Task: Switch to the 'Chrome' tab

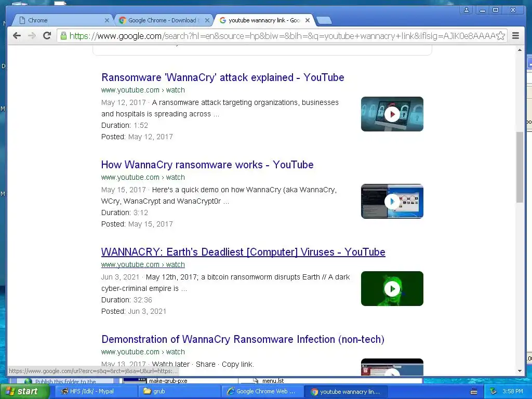Action: coord(63,20)
